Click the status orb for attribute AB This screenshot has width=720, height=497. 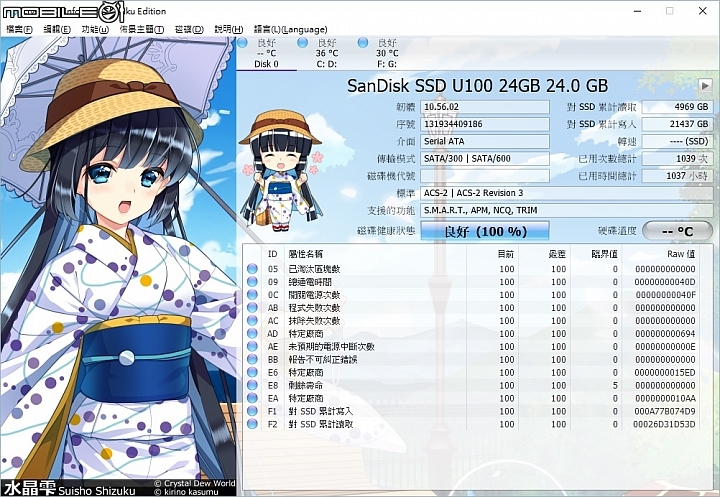tap(252, 307)
